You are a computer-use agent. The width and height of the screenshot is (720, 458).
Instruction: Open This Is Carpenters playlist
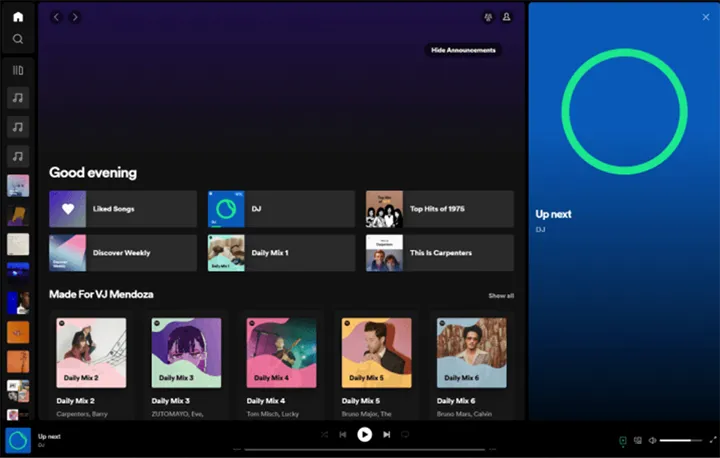[x=440, y=253]
